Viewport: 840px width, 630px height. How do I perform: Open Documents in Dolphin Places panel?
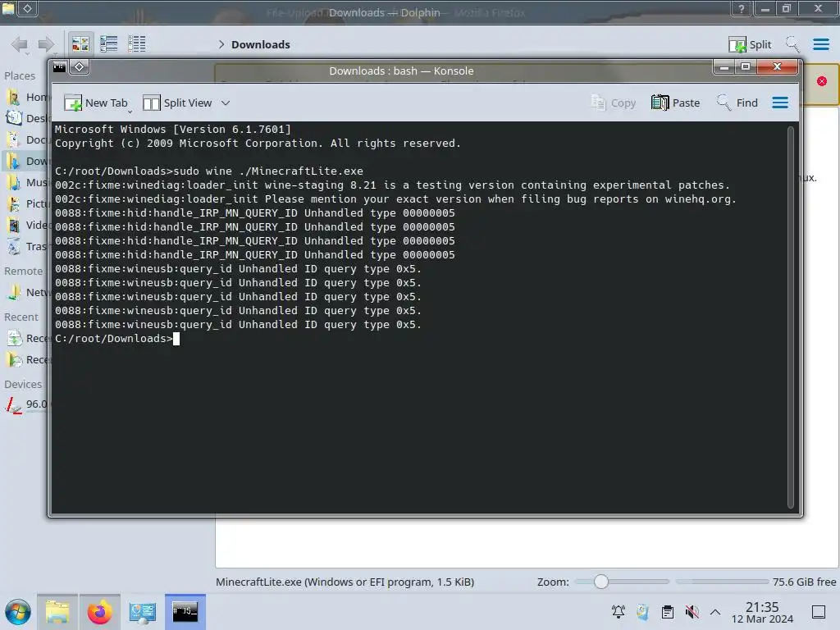click(27, 139)
